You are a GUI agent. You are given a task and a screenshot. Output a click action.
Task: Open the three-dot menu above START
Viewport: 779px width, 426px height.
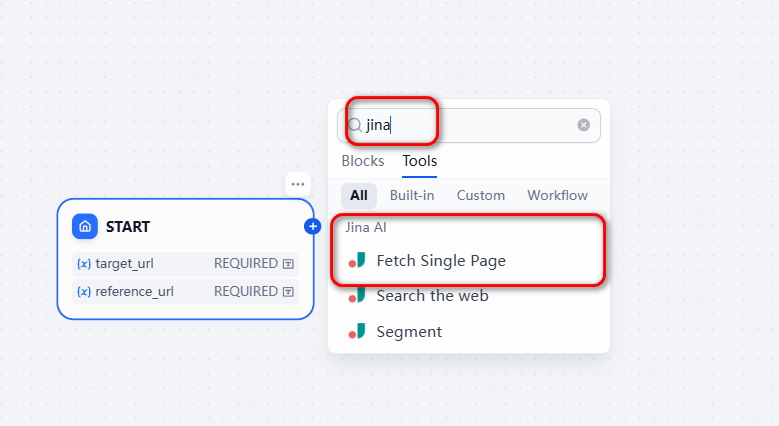[298, 184]
